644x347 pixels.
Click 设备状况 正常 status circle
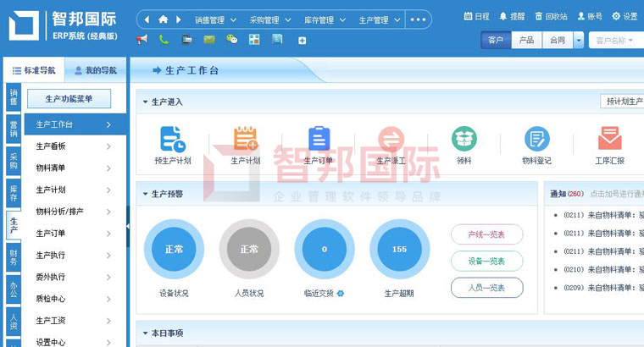point(174,249)
